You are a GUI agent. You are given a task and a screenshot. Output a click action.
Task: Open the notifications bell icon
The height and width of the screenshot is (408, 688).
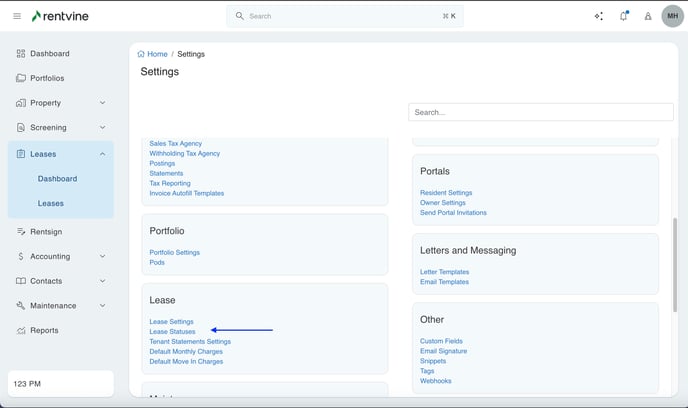pos(624,16)
